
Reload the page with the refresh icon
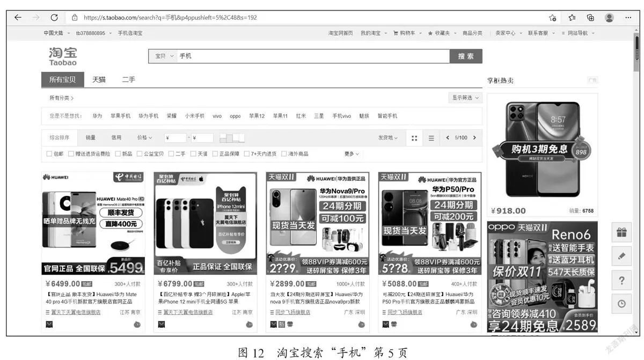coord(54,17)
